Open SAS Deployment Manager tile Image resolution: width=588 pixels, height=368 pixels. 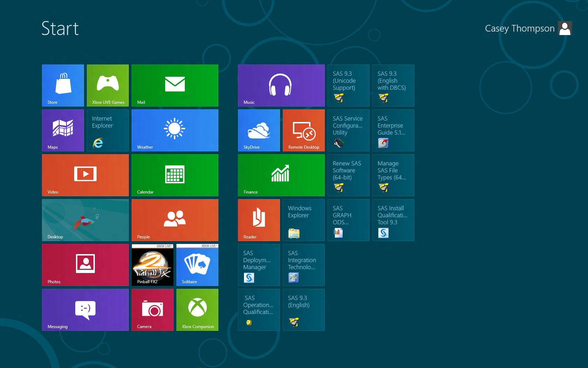click(259, 265)
